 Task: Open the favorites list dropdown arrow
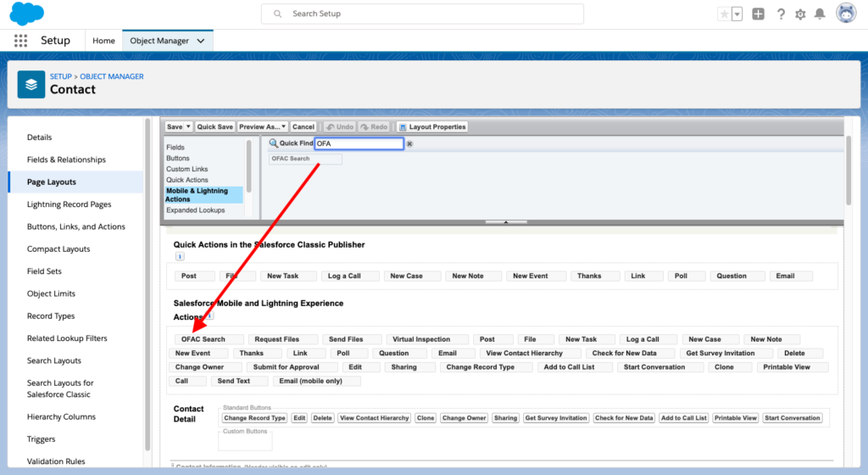pyautogui.click(x=737, y=14)
